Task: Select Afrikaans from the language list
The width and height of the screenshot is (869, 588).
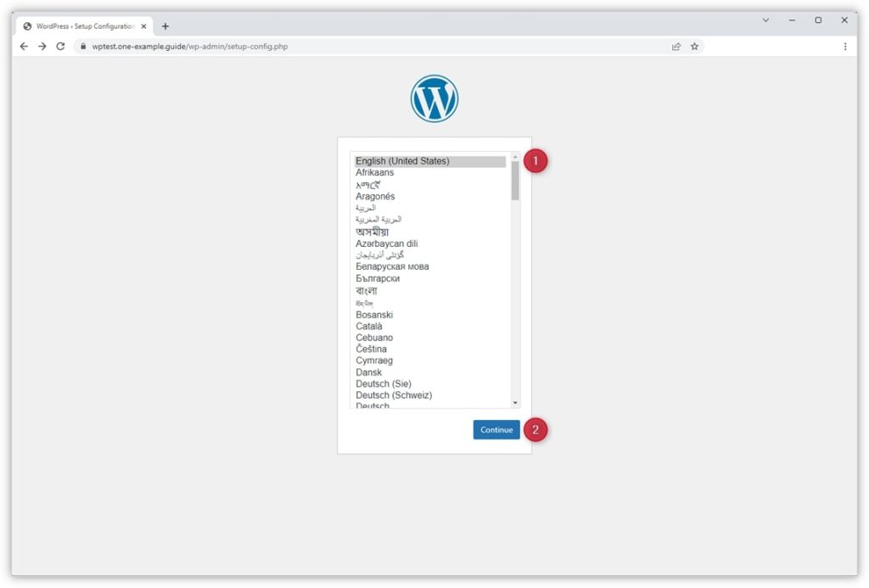Action: tap(430, 172)
